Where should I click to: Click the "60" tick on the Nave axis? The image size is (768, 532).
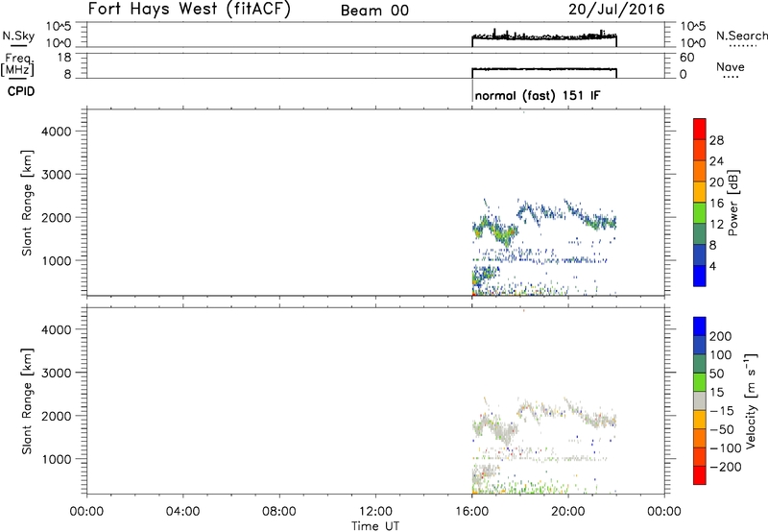tap(687, 58)
